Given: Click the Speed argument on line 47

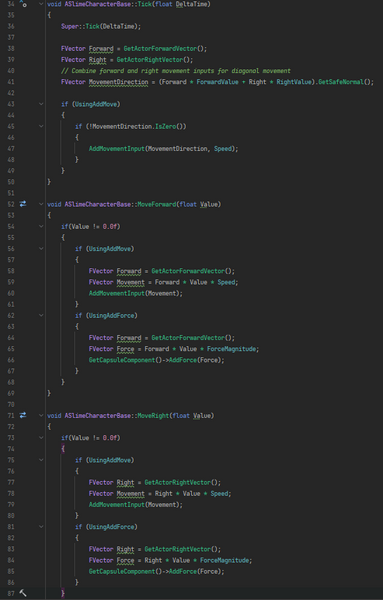Looking at the screenshot, I should click(x=223, y=148).
